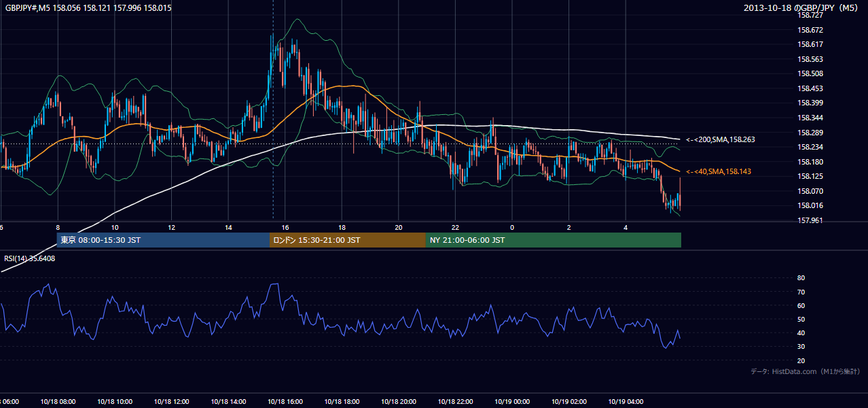Click the 10/19 04:00 date axis label
This screenshot has height=408, width=868.
[x=626, y=402]
